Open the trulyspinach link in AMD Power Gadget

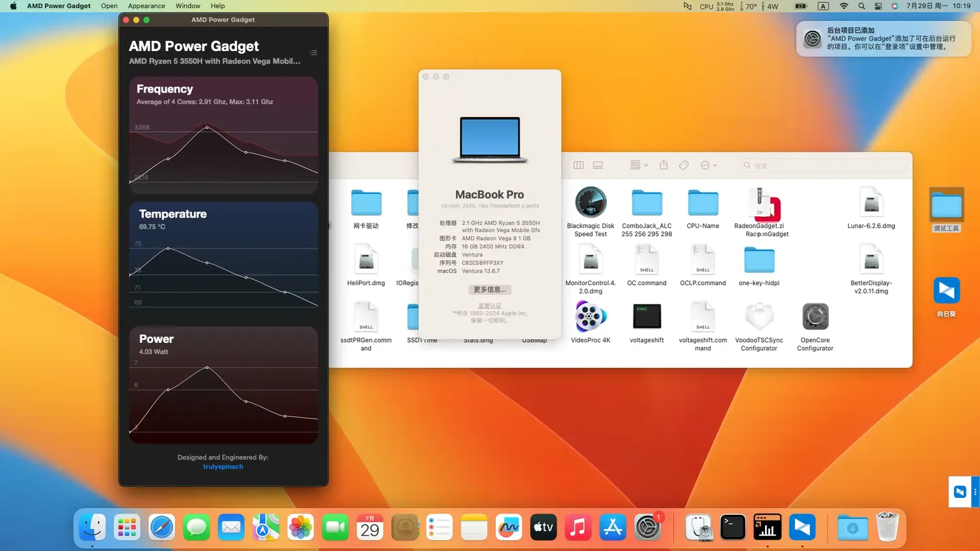click(x=223, y=467)
